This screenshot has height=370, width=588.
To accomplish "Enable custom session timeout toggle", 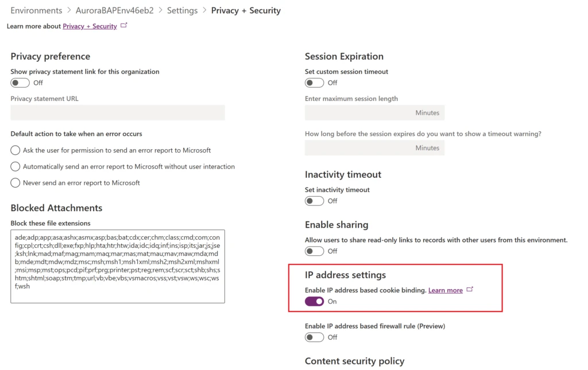I will coord(315,83).
